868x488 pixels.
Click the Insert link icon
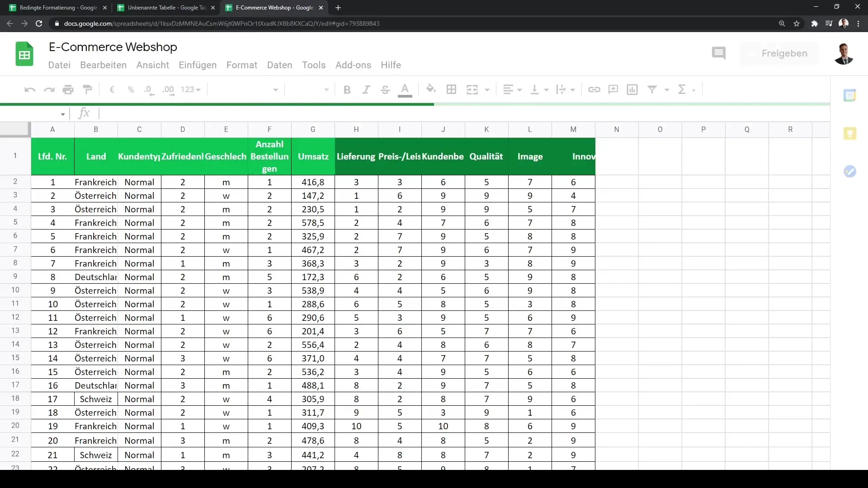click(594, 89)
